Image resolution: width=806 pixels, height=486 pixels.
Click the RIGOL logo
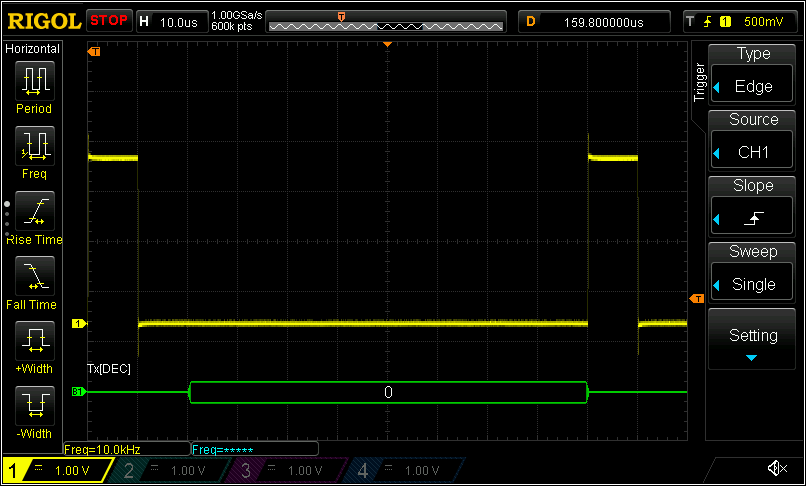click(44, 22)
